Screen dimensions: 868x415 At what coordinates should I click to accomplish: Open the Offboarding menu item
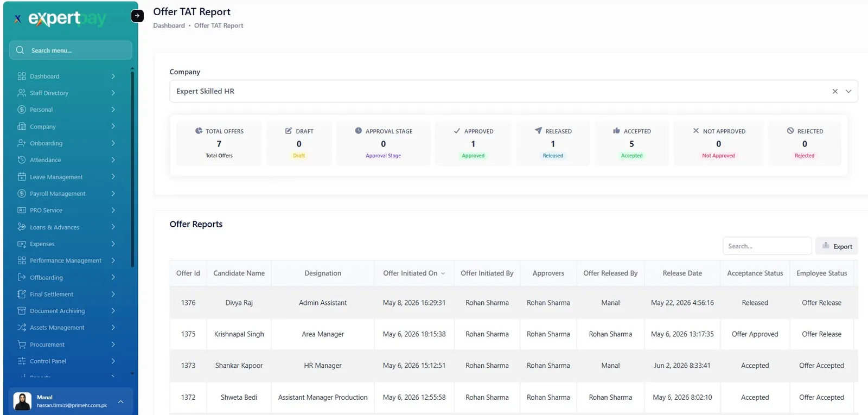pos(67,277)
